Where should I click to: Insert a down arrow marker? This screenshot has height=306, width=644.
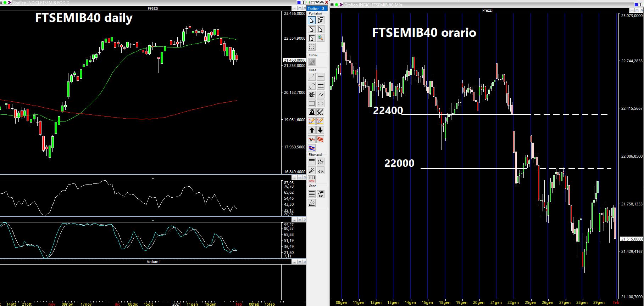tap(320, 130)
